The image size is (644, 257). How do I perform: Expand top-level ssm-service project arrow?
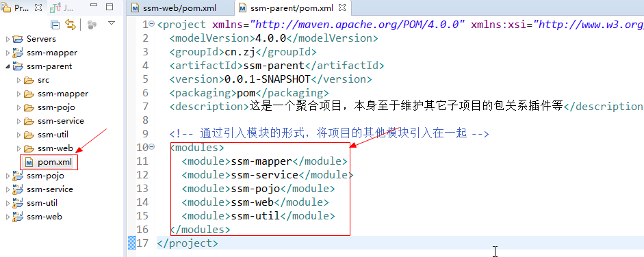tap(8, 189)
